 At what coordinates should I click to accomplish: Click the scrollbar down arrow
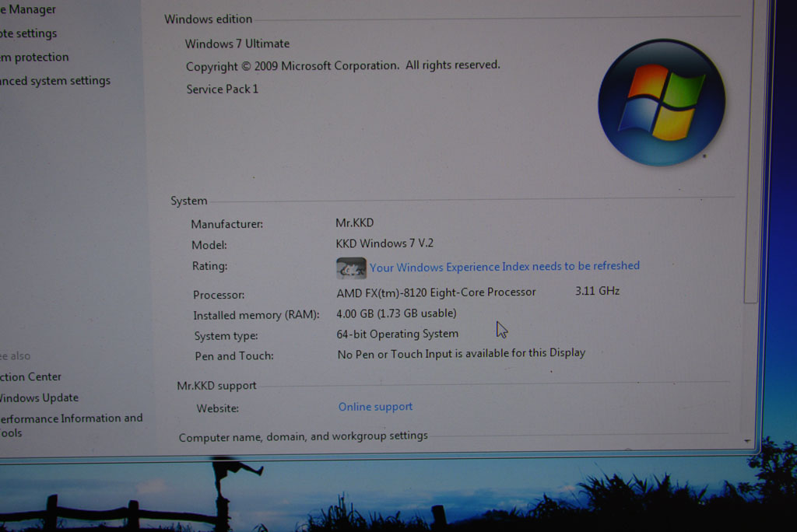(x=747, y=440)
